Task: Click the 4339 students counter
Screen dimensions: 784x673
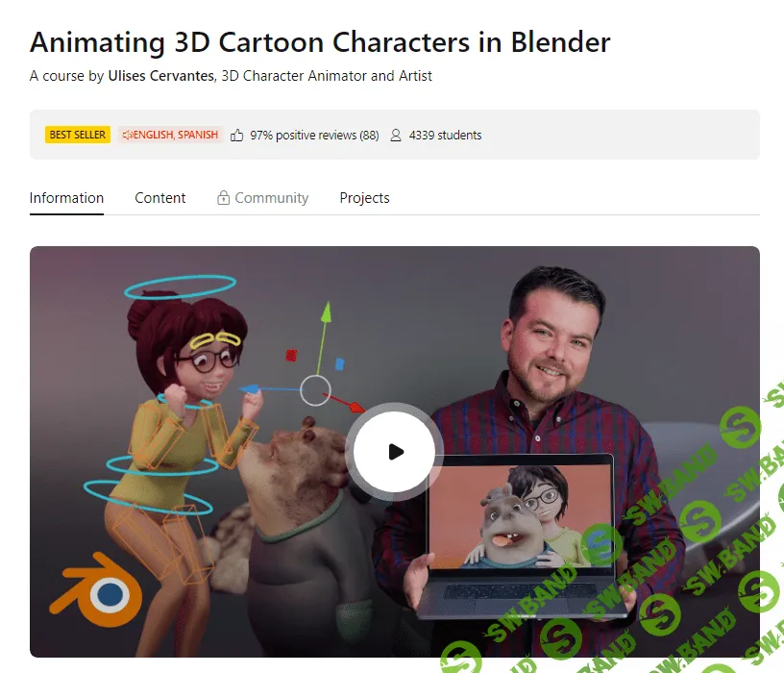Action: tap(445, 136)
